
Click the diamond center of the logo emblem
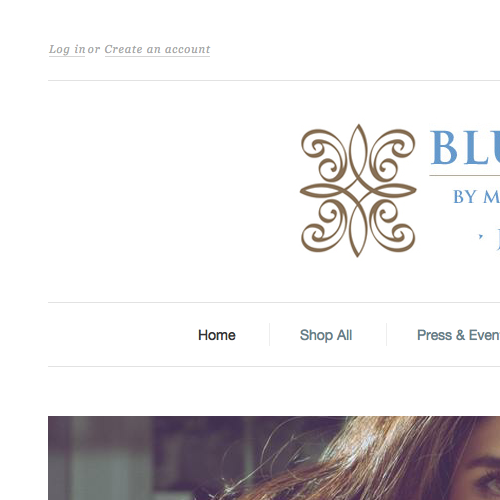pos(358,191)
